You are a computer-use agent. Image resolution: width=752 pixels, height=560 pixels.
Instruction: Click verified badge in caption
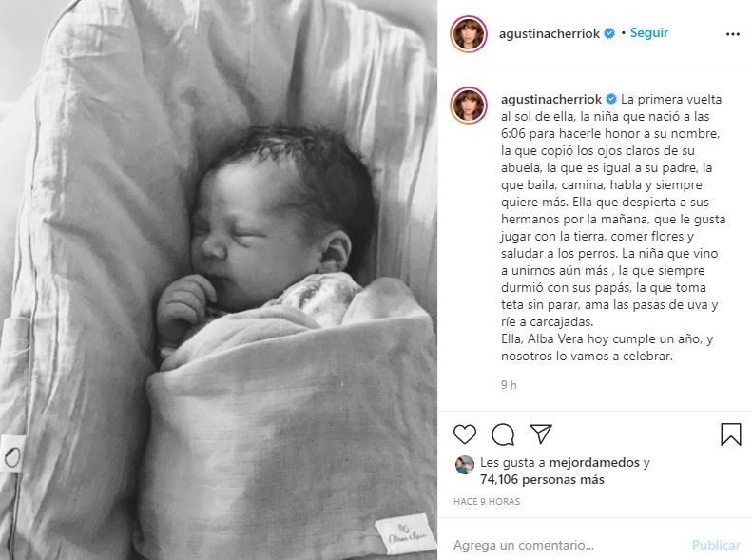(611, 99)
